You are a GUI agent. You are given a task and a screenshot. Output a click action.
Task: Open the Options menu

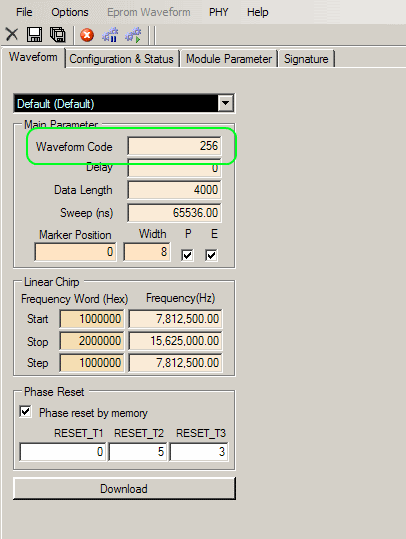[70, 12]
